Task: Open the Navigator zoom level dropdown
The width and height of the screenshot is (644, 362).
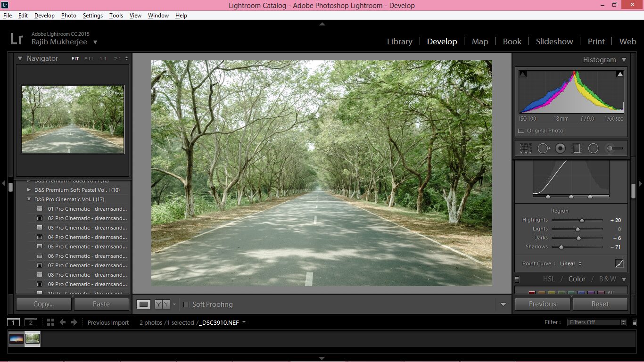Action: 126,59
